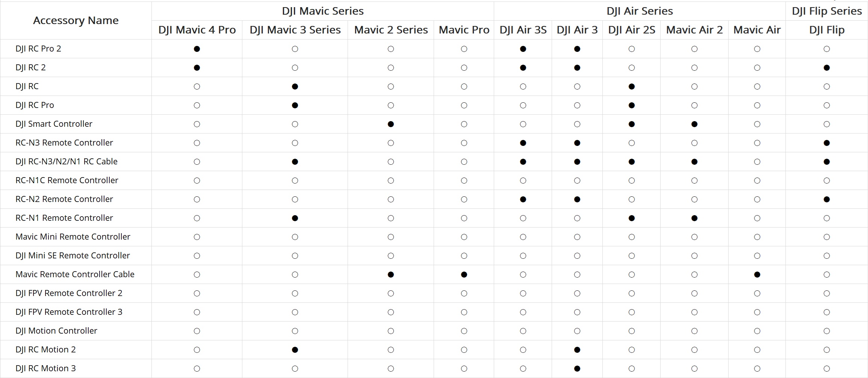Click empty circle for RC-N1C Remote Controller under Mavic Pro
The width and height of the screenshot is (868, 378).
click(x=464, y=181)
